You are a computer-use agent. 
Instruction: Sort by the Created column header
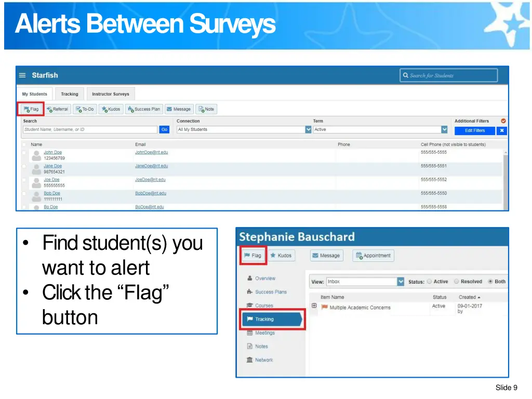(x=469, y=297)
